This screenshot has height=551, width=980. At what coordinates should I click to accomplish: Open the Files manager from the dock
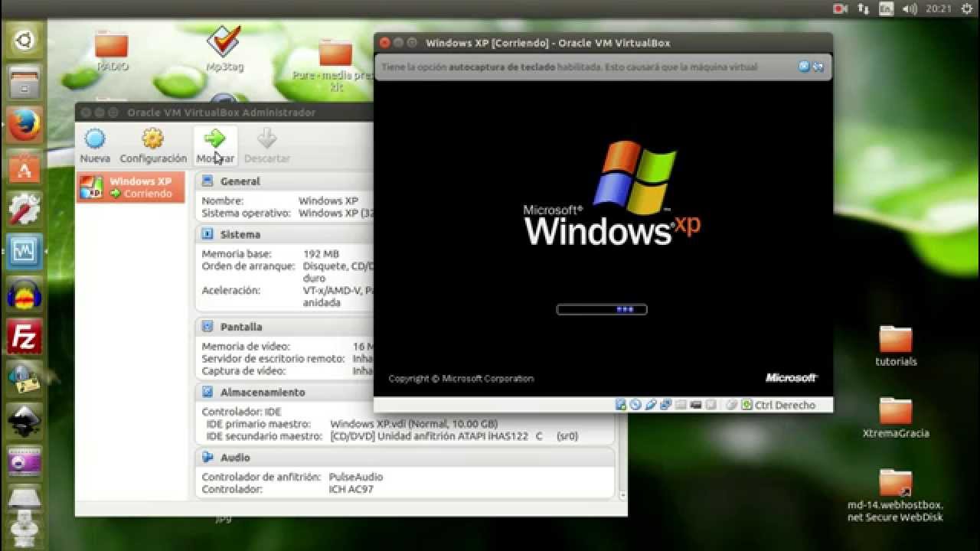pos(24,83)
